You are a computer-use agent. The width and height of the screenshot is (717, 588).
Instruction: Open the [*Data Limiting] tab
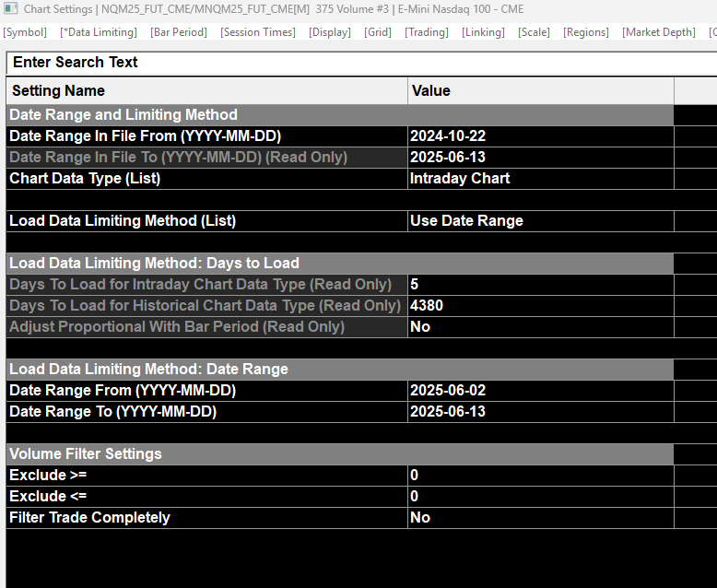click(99, 32)
